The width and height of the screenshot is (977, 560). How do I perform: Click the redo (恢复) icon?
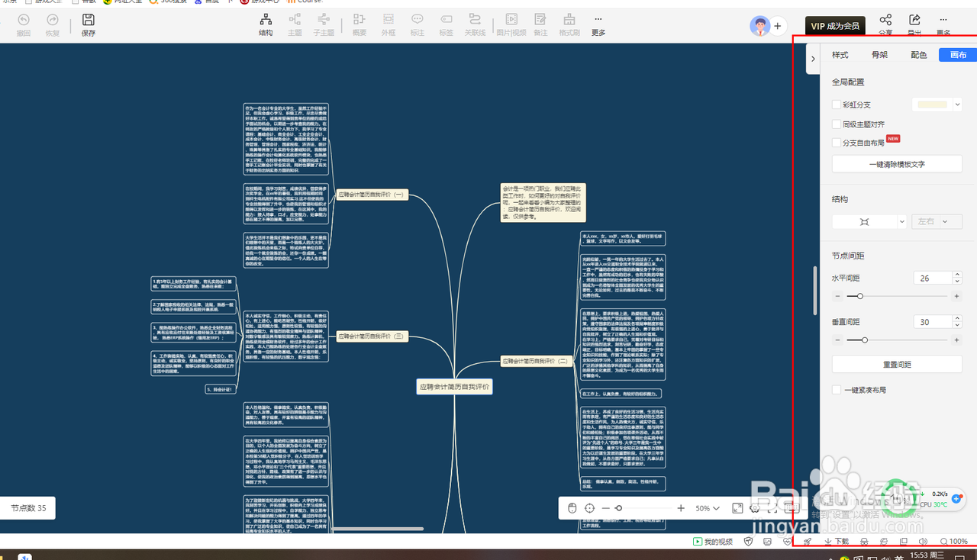(53, 20)
